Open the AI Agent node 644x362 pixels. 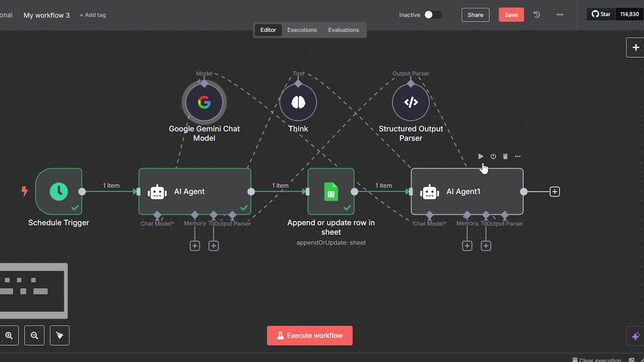click(x=195, y=191)
